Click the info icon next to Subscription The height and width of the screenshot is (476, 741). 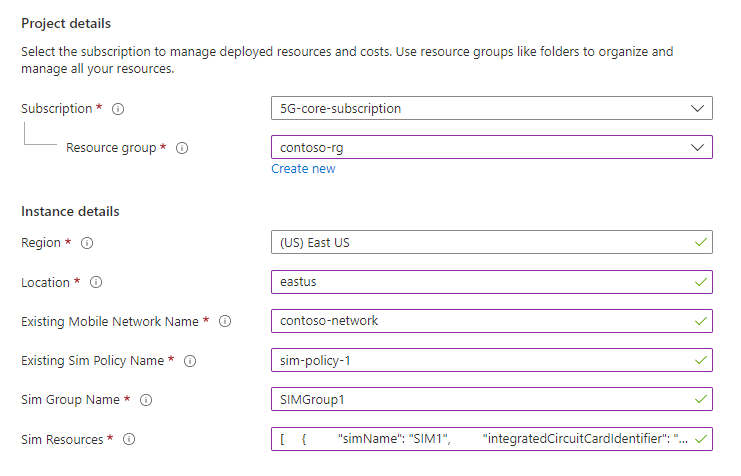pyautogui.click(x=119, y=109)
